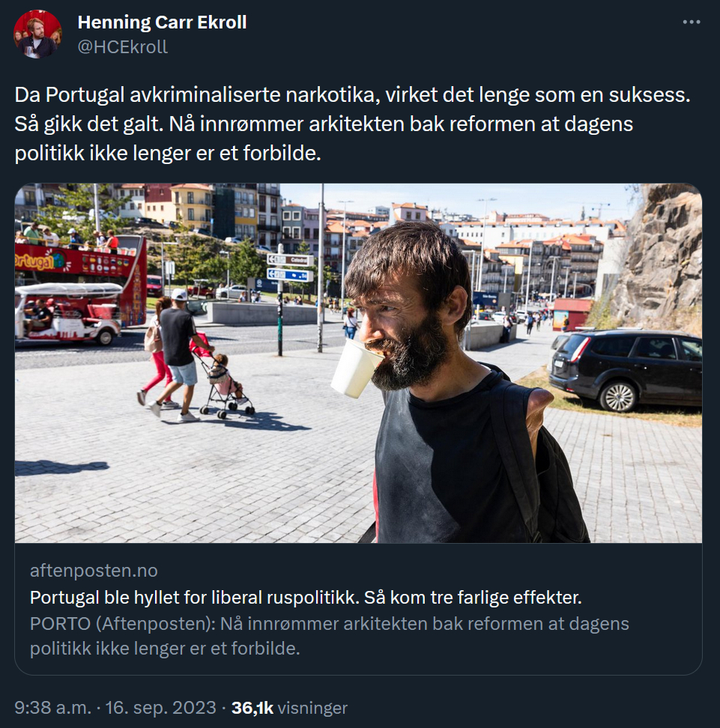Open the three-dot more options menu
Image resolution: width=720 pixels, height=728 pixels.
click(692, 22)
